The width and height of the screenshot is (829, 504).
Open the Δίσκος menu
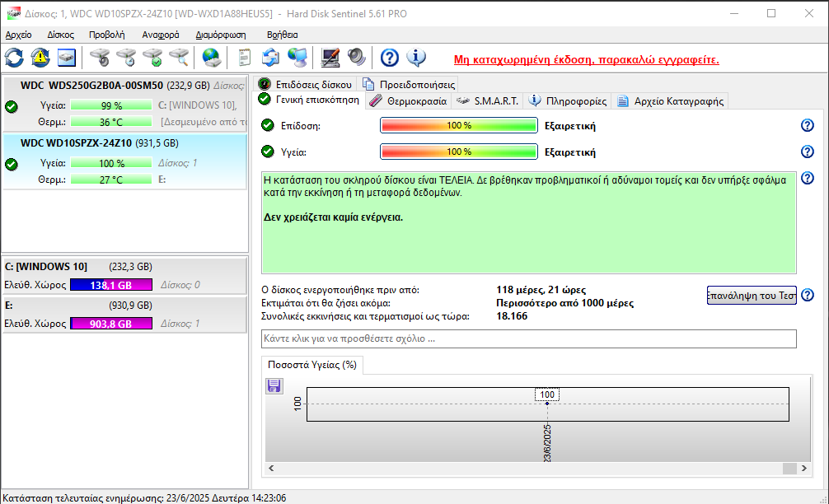click(60, 35)
